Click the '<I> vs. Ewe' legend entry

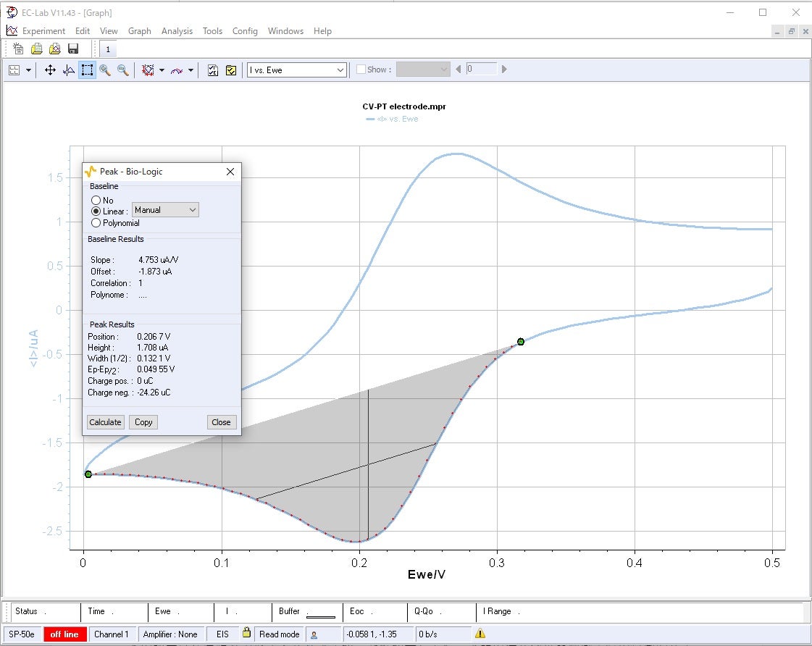click(x=392, y=119)
